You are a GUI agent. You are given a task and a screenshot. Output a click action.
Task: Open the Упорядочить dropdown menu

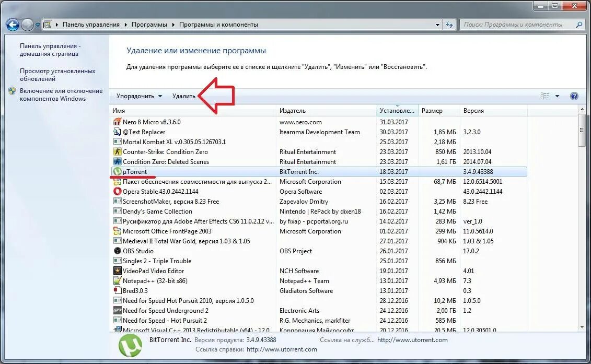pos(139,96)
